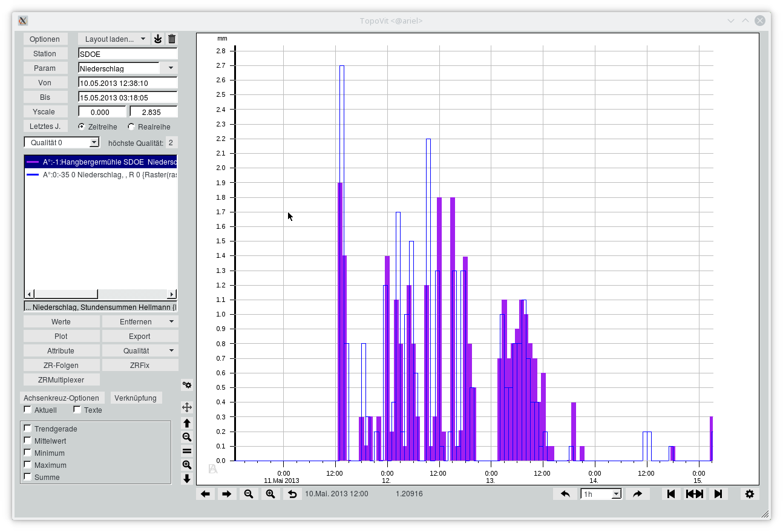Click the step backward curved arrow icon
This screenshot has width=783, height=532.
(x=565, y=494)
